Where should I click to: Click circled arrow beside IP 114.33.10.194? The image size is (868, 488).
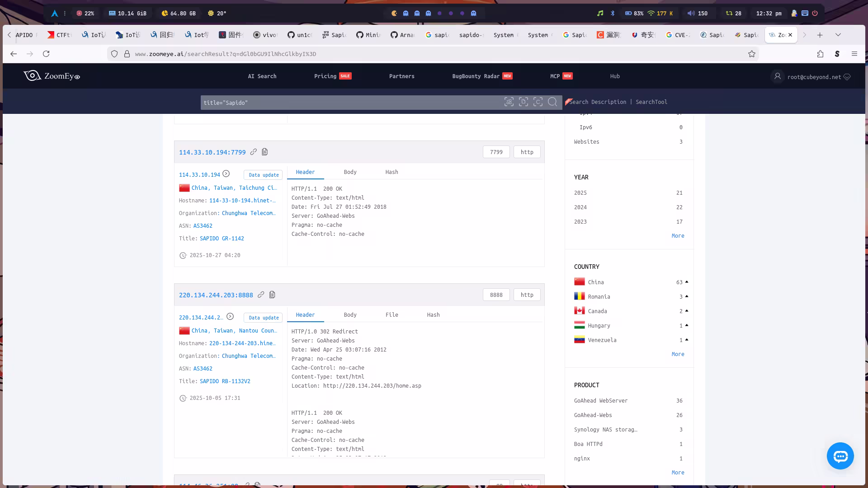(x=226, y=174)
